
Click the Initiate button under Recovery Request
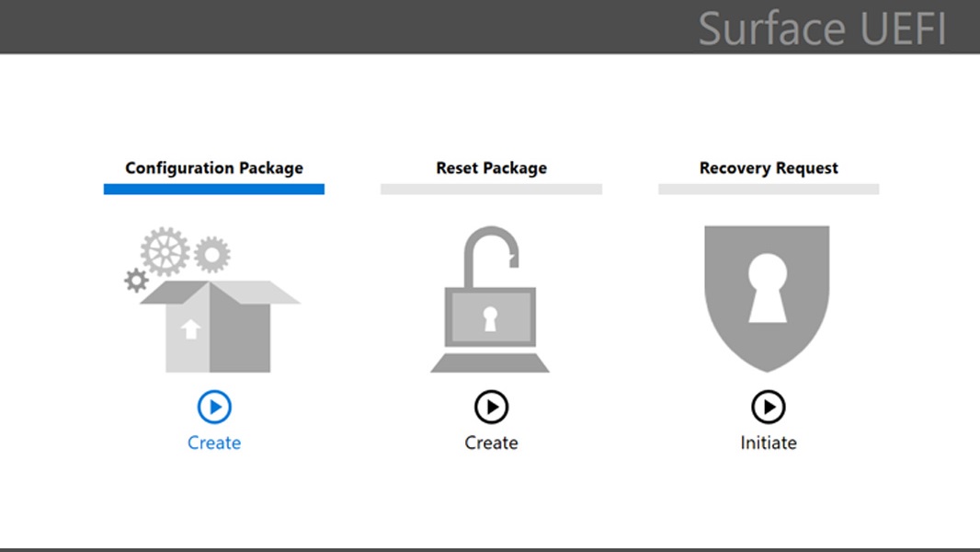pyautogui.click(x=768, y=443)
